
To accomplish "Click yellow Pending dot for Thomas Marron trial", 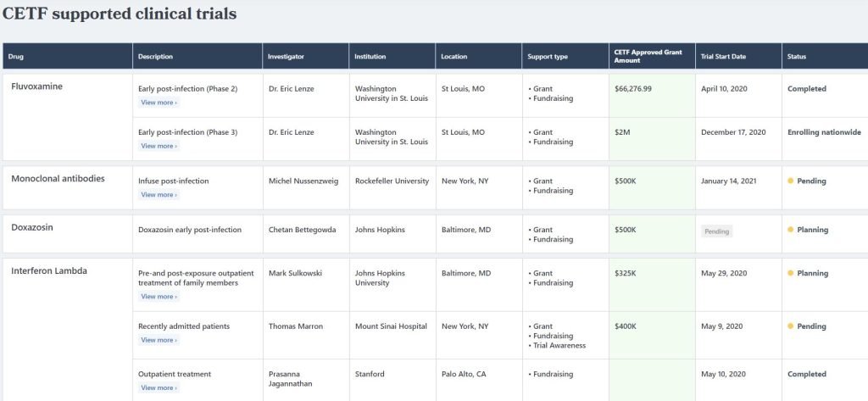I will tap(791, 326).
